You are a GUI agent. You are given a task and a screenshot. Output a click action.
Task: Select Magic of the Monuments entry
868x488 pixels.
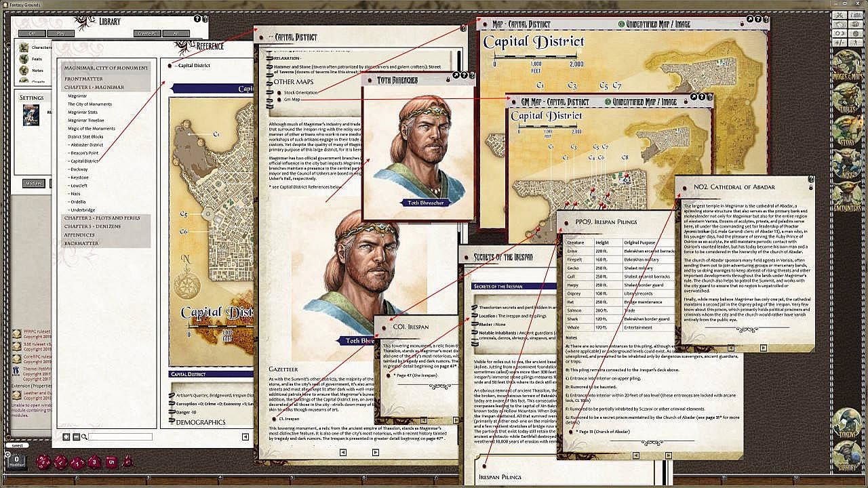point(92,129)
